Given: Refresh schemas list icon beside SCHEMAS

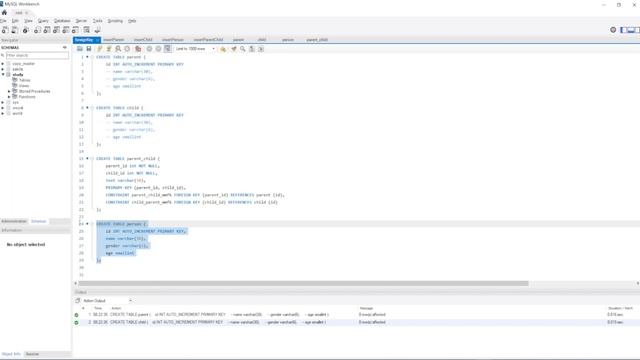Looking at the screenshot, I should [64, 47].
